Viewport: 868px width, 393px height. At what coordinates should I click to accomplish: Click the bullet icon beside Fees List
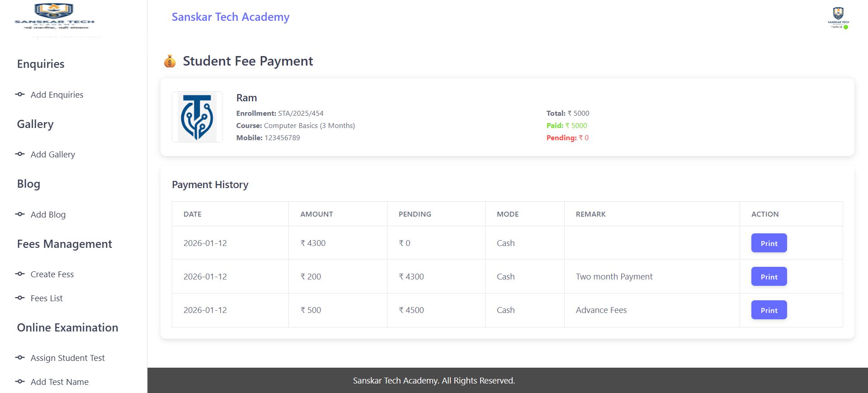[20, 298]
